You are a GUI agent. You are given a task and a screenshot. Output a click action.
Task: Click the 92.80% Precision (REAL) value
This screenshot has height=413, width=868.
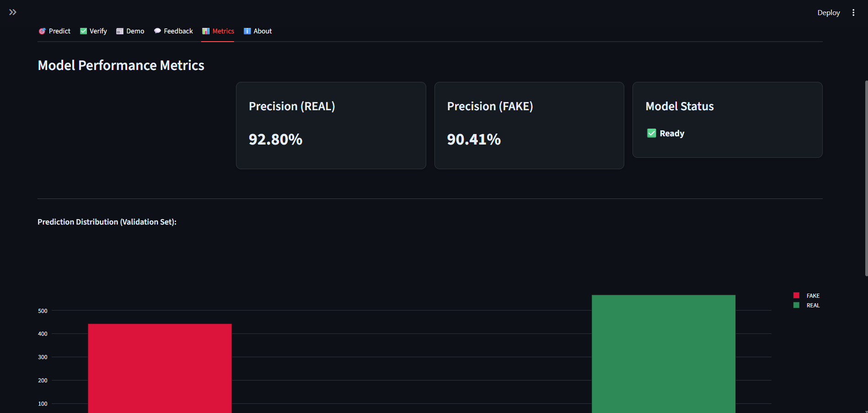[275, 139]
